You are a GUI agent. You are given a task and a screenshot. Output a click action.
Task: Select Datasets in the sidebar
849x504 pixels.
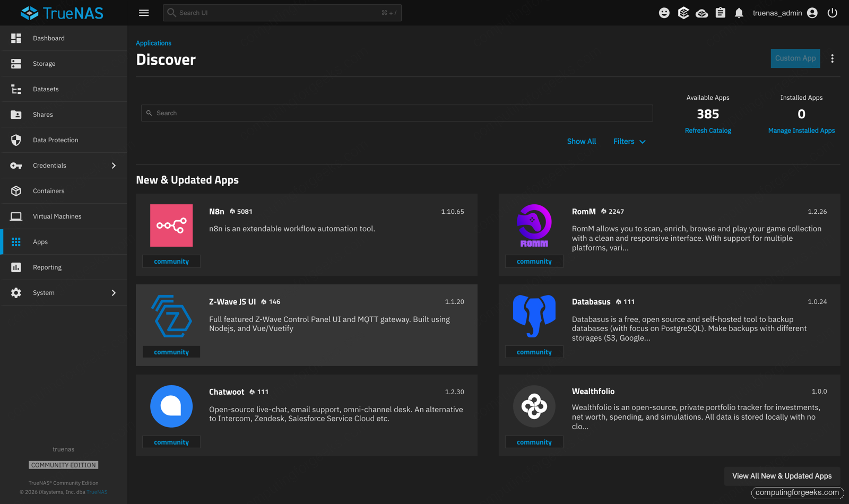pos(64,89)
